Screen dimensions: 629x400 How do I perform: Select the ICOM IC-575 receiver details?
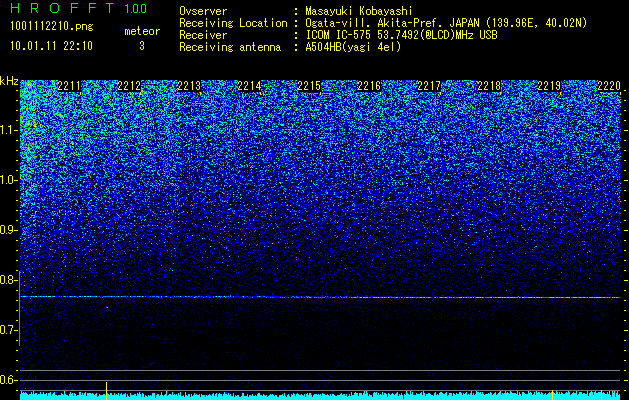(401, 35)
